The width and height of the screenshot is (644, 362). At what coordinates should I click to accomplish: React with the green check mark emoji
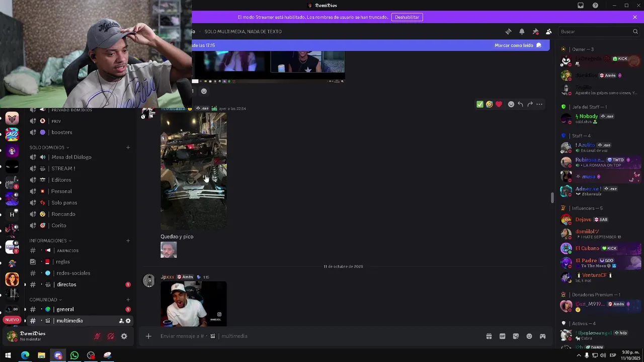click(x=480, y=104)
